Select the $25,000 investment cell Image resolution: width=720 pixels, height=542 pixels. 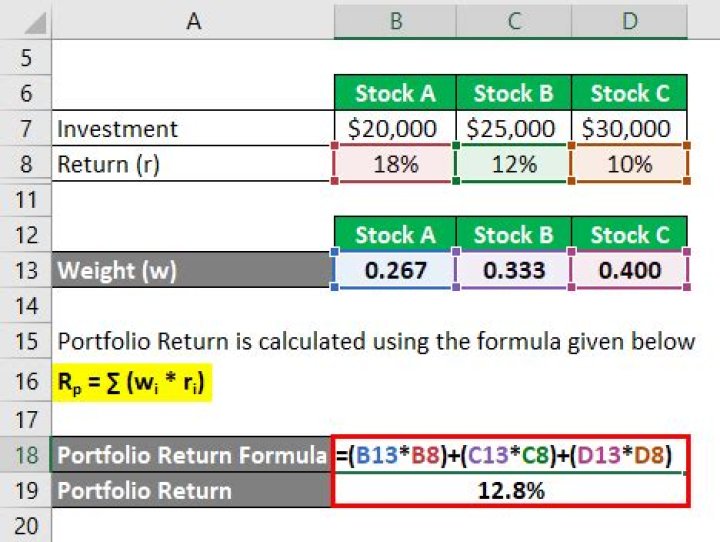[513, 129]
